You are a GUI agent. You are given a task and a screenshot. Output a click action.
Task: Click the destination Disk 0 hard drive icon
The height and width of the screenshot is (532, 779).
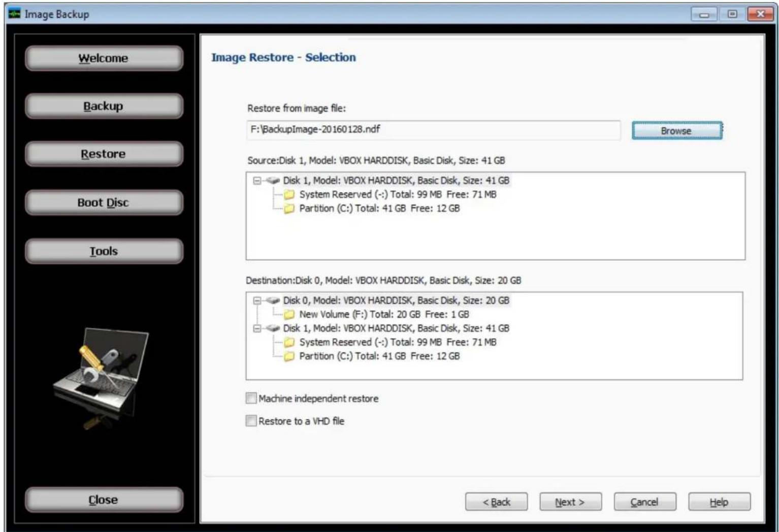click(273, 301)
